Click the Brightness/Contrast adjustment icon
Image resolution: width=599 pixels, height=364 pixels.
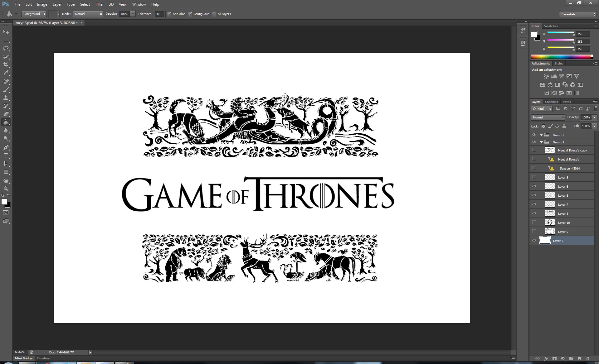point(546,76)
